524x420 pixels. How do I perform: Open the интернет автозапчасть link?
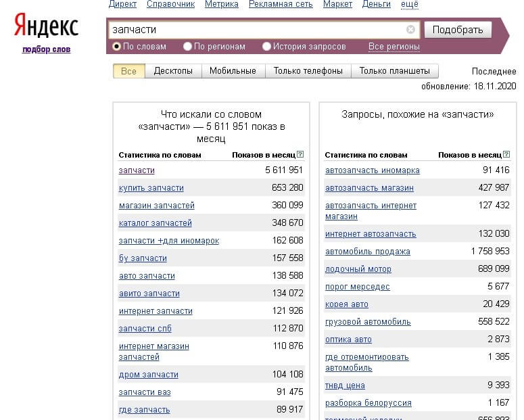coord(371,234)
